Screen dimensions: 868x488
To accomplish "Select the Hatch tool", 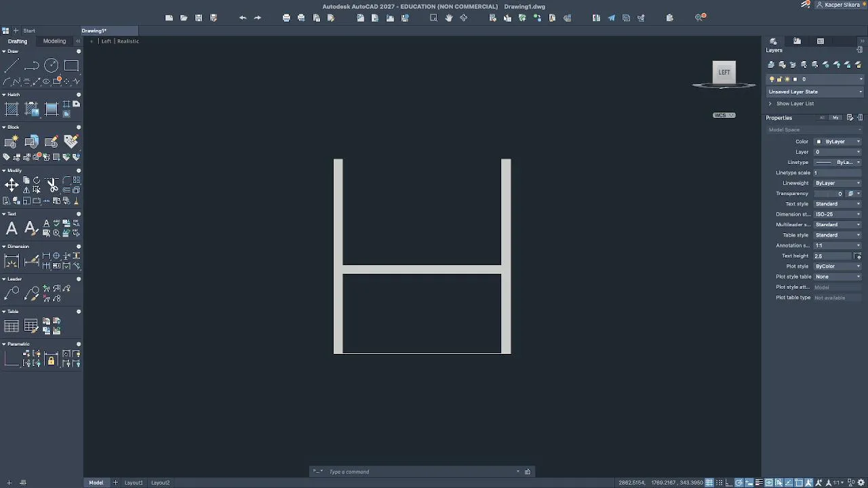I will (x=12, y=109).
